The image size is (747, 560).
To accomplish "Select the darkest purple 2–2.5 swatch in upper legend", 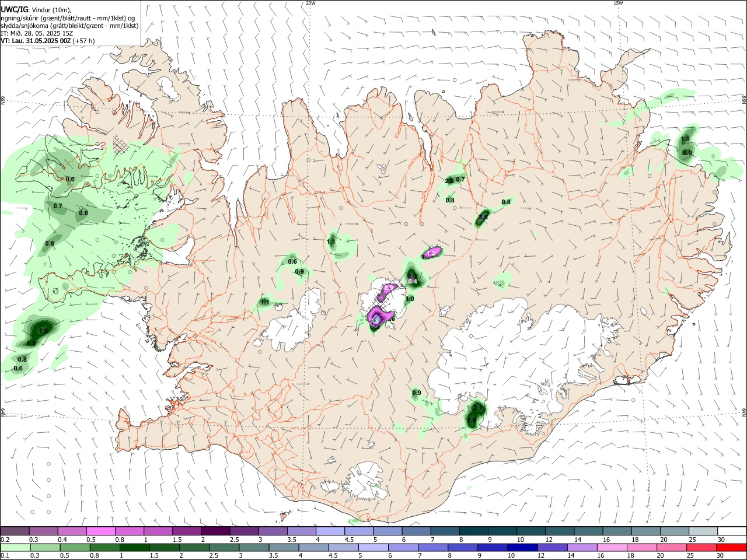I will (216, 531).
